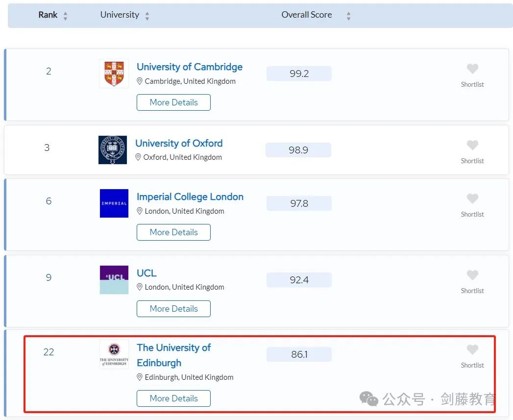Click Oxford location pin icon
The image size is (513, 420).
(138, 157)
